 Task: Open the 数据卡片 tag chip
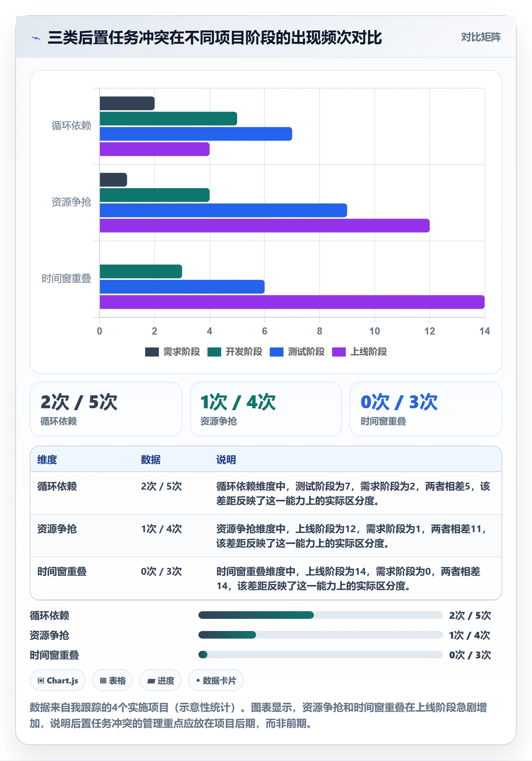tap(216, 680)
